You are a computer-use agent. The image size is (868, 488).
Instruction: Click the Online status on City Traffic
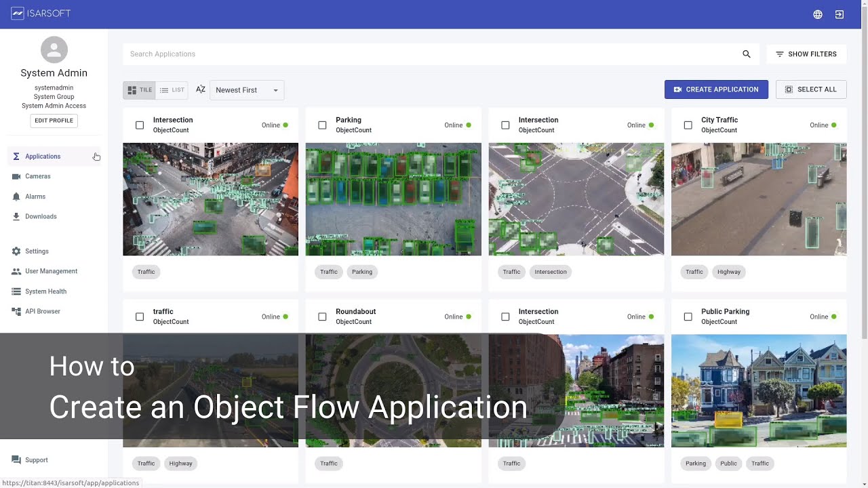[x=823, y=125]
